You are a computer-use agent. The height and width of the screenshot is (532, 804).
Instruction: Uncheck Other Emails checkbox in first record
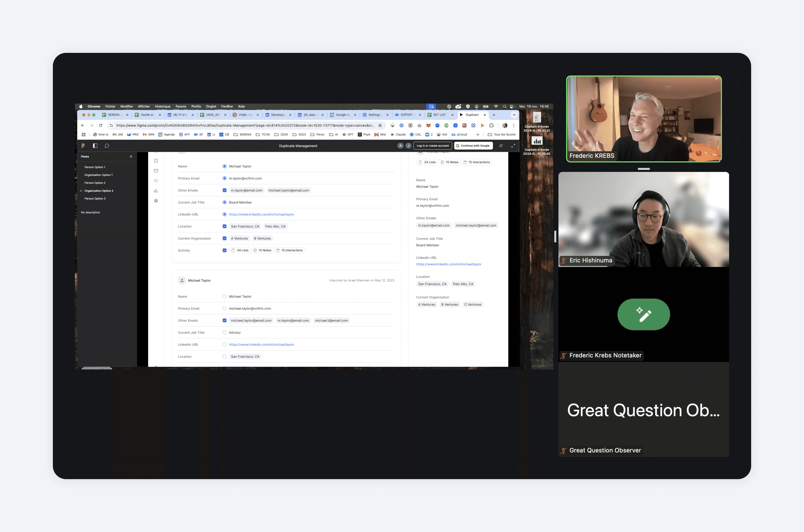[x=224, y=190]
